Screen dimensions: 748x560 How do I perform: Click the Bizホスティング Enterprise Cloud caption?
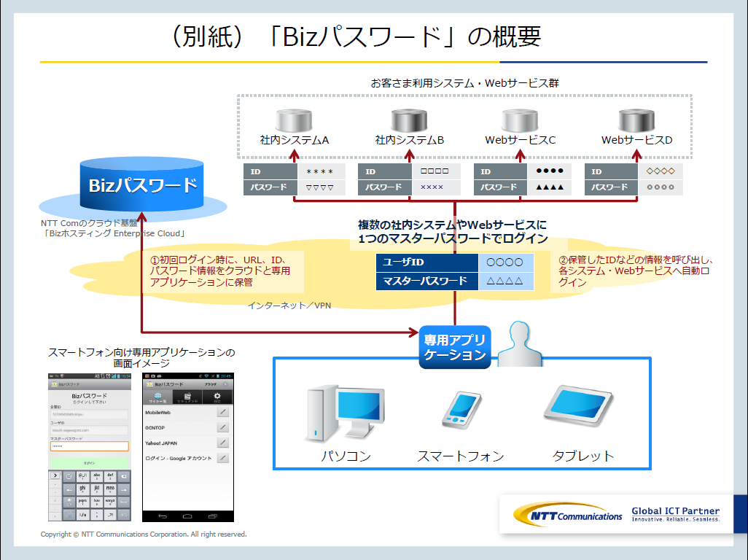[114, 234]
